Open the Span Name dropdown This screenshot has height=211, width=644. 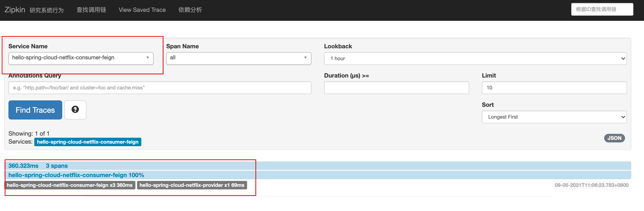point(238,58)
